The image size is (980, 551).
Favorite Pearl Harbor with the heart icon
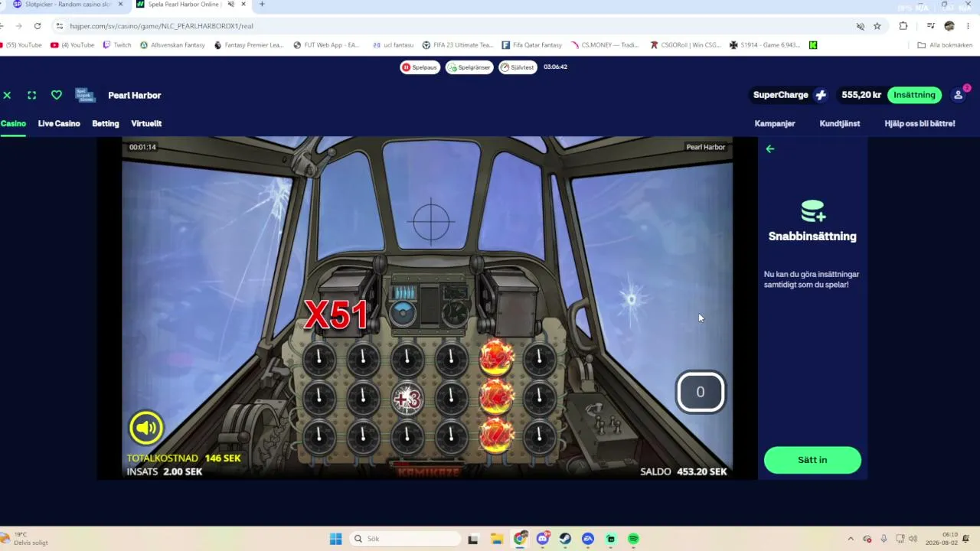(x=57, y=95)
